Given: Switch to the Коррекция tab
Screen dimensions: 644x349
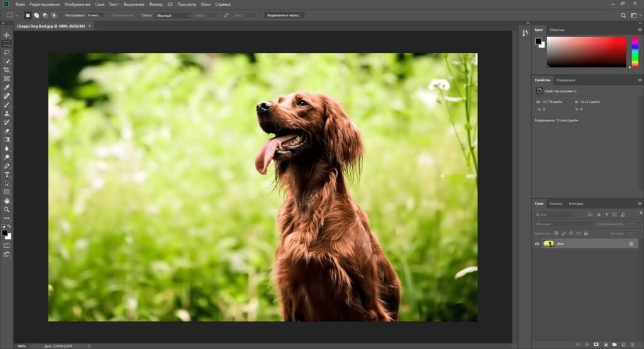Looking at the screenshot, I should tap(566, 80).
